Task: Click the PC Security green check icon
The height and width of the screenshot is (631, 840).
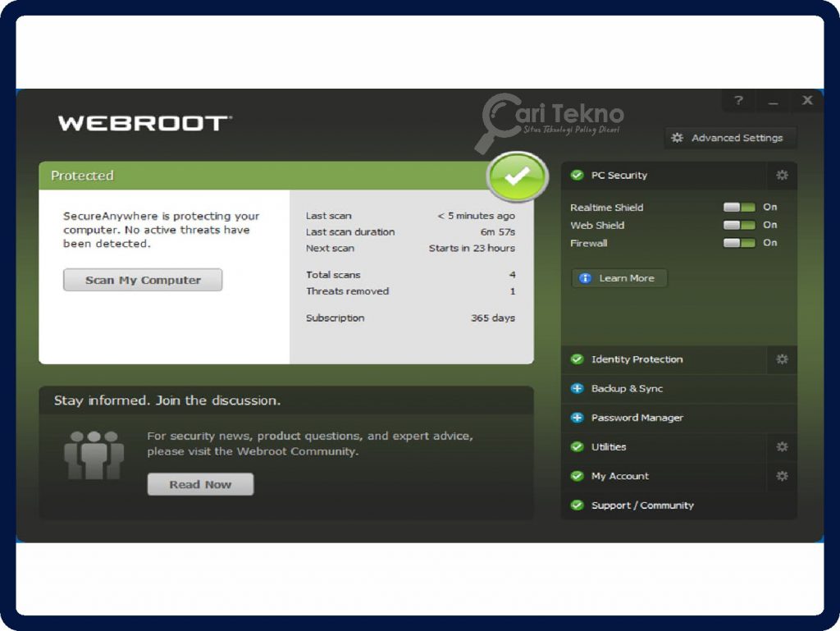Action: coord(577,175)
